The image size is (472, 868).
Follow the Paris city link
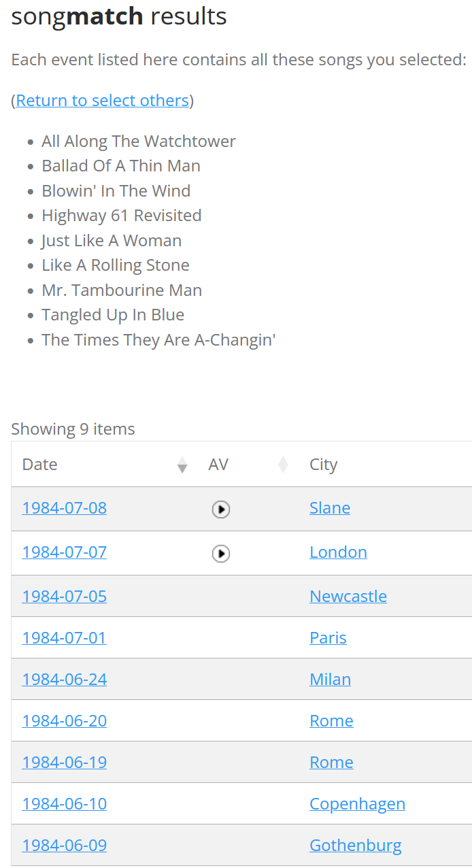[x=328, y=638]
